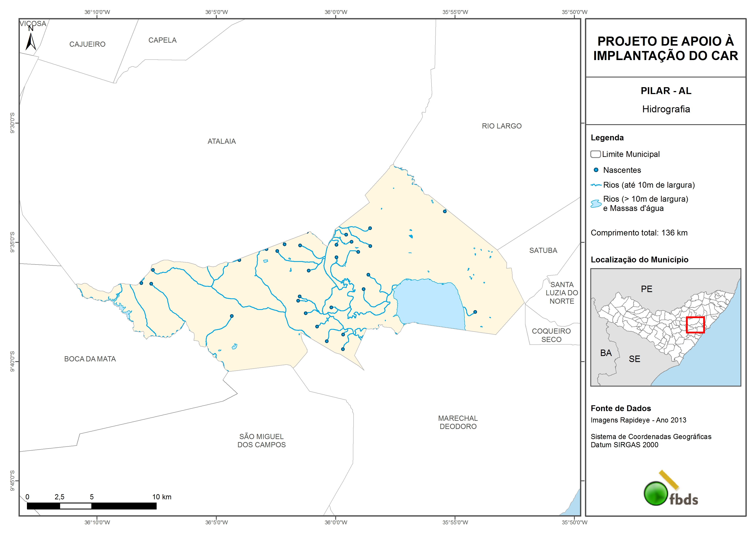The height and width of the screenshot is (534, 756).
Task: Click the large blue lagoon in Pilar
Action: pyautogui.click(x=430, y=303)
